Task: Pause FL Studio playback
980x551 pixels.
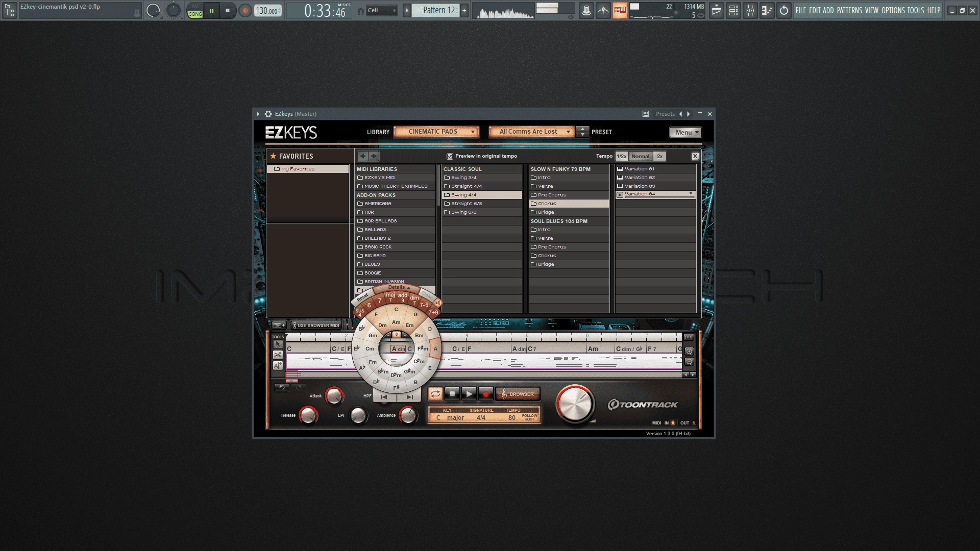Action: point(211,10)
